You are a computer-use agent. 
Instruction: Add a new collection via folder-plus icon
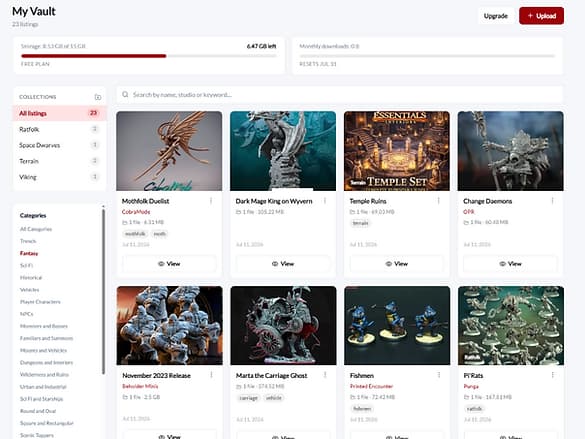click(98, 97)
